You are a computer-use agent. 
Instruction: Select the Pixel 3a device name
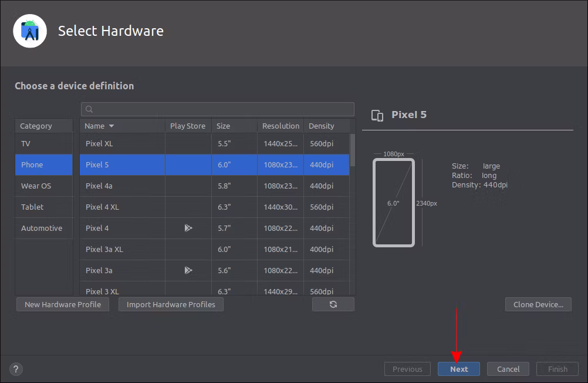(99, 270)
